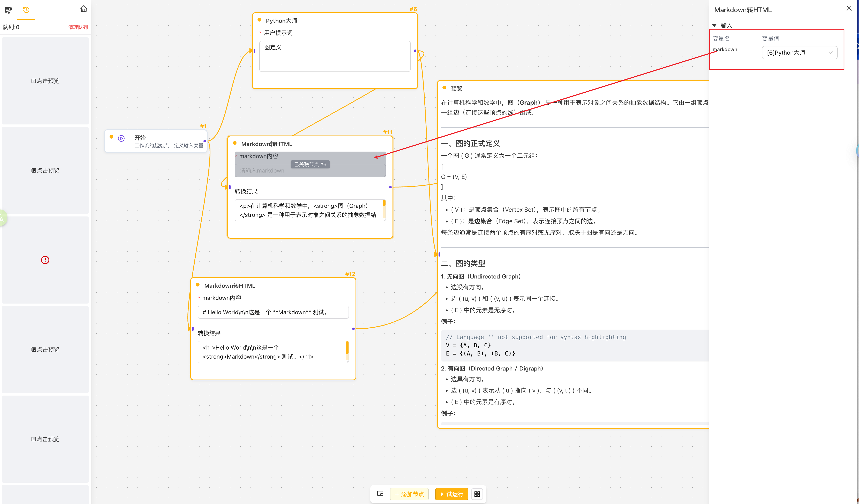Open the workflow nodes sidebar tab
Viewport: 859px width, 504px height.
point(8,10)
